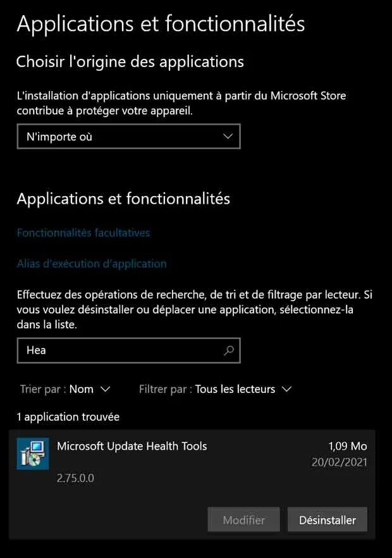Click the magnifier icon in the search box
The width and height of the screenshot is (392, 558).
coord(229,350)
